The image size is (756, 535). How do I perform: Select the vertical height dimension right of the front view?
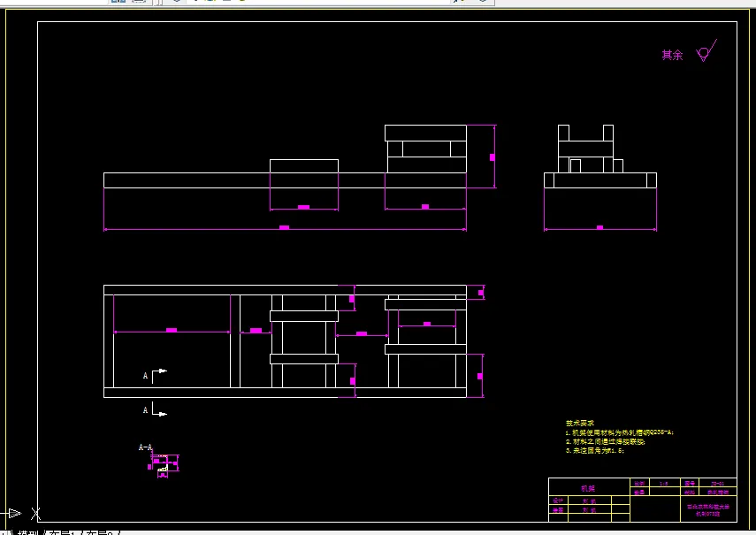(493, 157)
